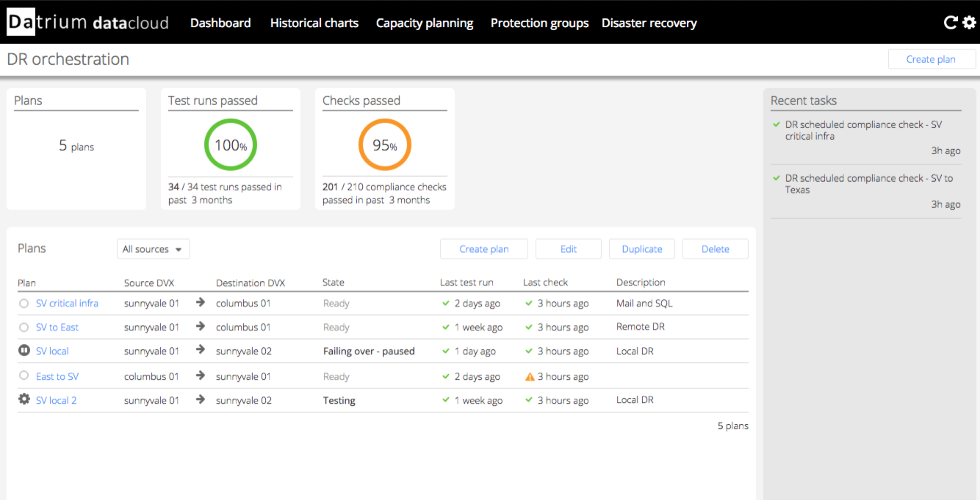
Task: Click last check checkmark for SV to East
Action: point(529,327)
